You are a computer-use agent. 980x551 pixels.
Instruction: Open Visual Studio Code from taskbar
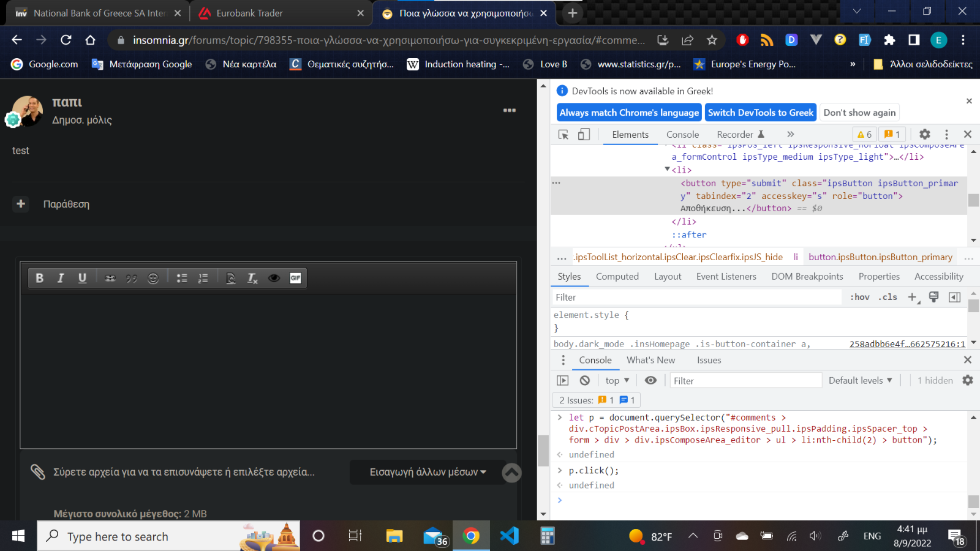pyautogui.click(x=509, y=536)
